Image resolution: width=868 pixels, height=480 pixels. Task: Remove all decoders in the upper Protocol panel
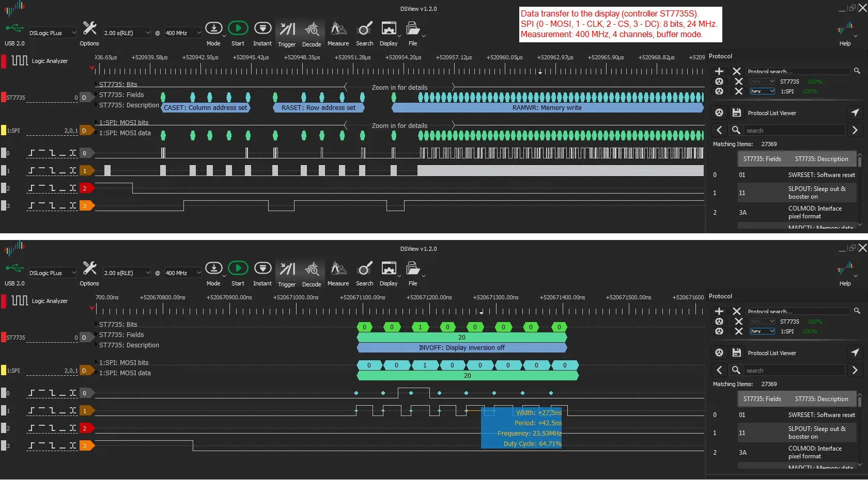737,71
